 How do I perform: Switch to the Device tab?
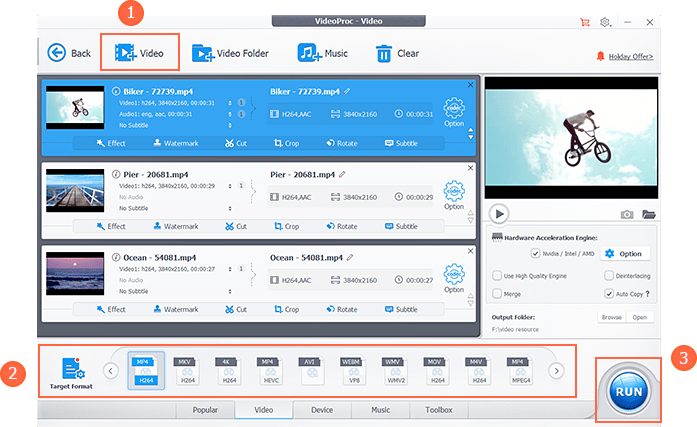point(321,410)
